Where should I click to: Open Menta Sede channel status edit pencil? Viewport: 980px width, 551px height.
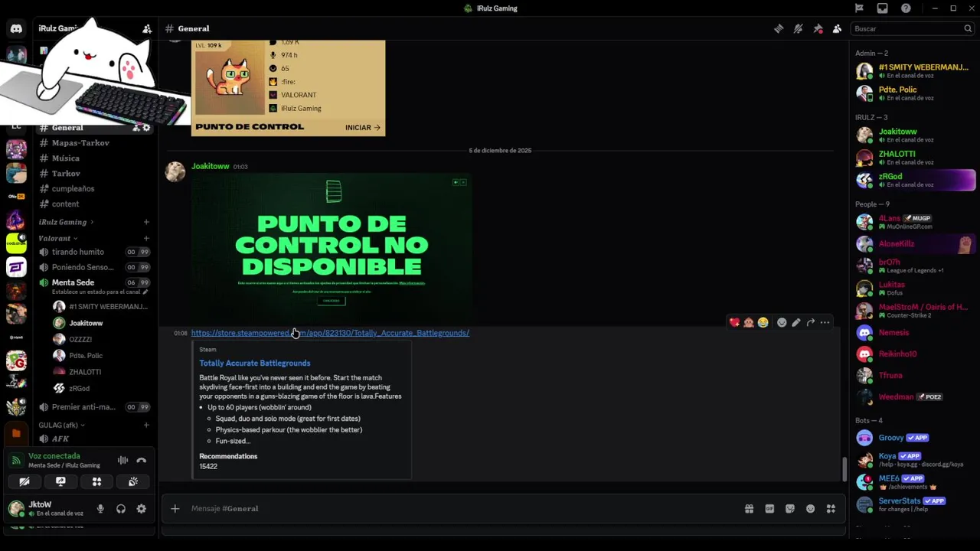[x=145, y=292]
